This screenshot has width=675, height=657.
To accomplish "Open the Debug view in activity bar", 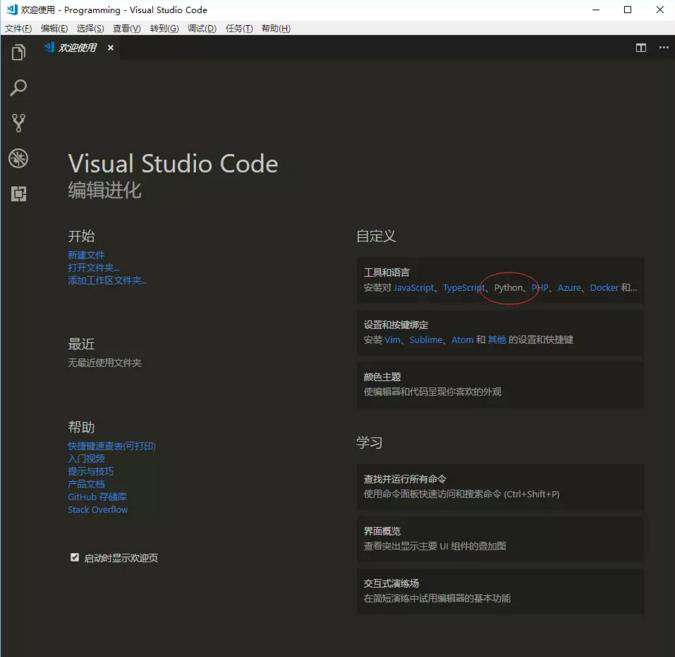I will pyautogui.click(x=18, y=158).
